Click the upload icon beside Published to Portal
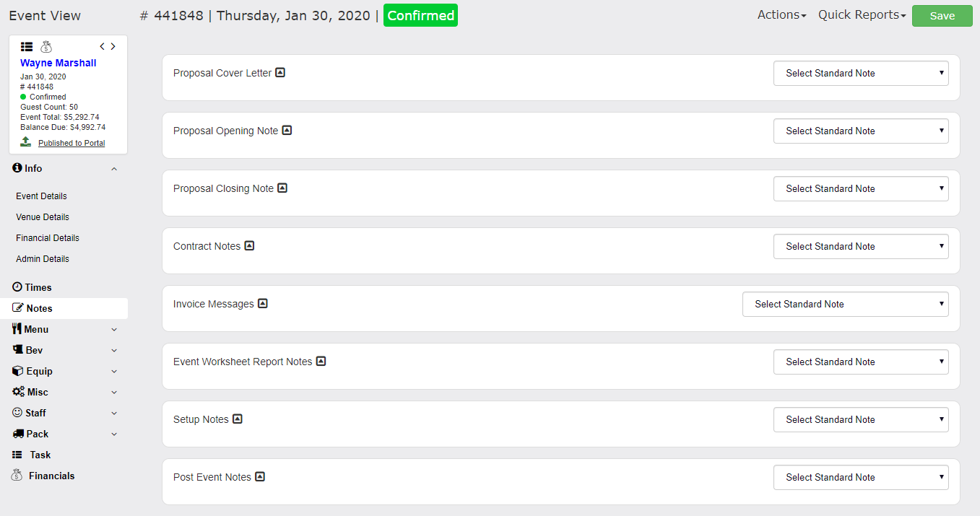Viewport: 980px width, 516px height. point(26,142)
